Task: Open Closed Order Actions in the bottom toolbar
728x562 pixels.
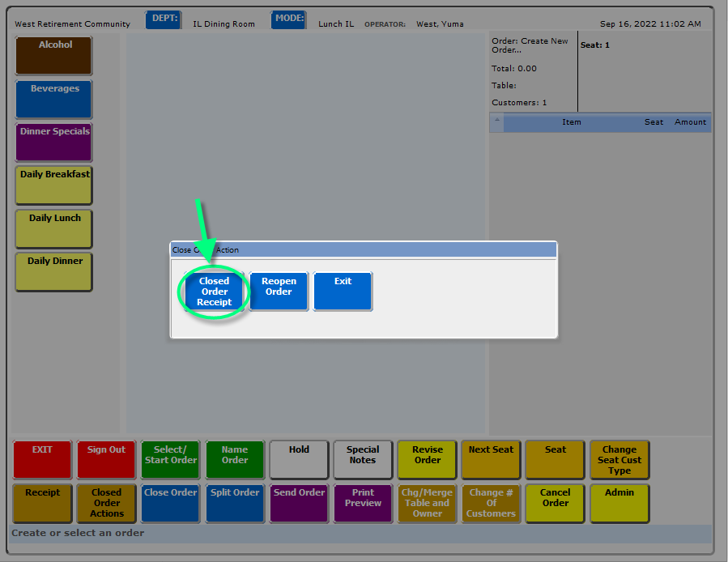Action: 106,503
